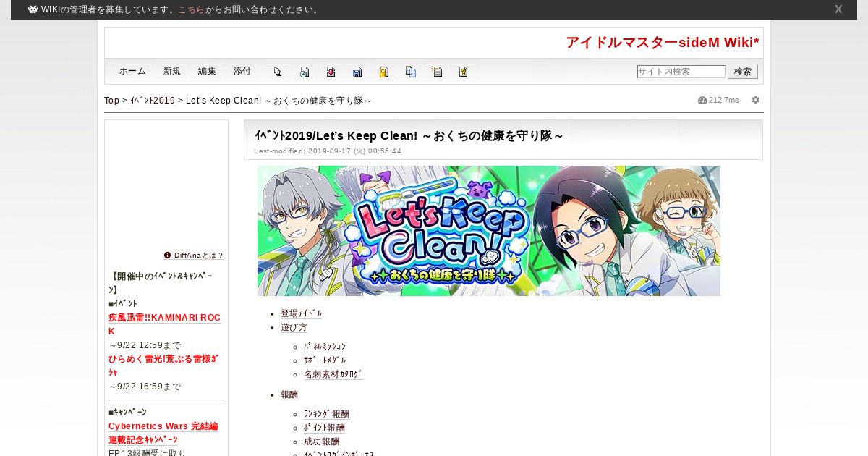Open the 編集 menu
868x456 pixels.
(x=207, y=71)
